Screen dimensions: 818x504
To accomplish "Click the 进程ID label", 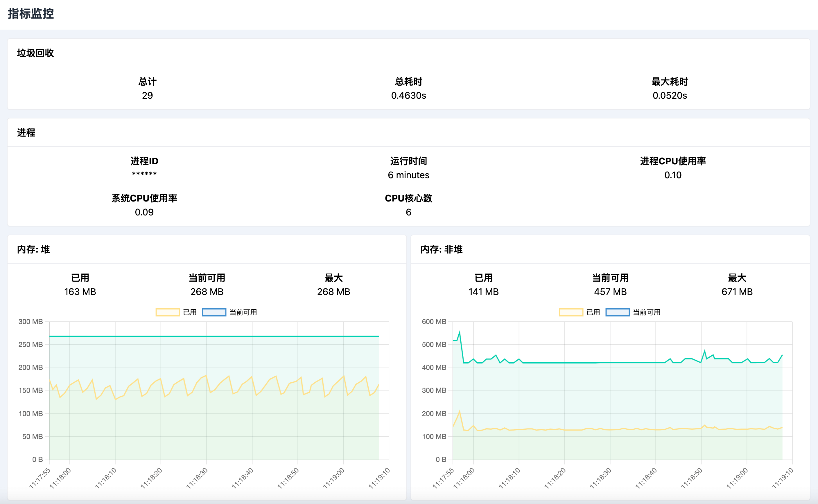I will click(144, 161).
